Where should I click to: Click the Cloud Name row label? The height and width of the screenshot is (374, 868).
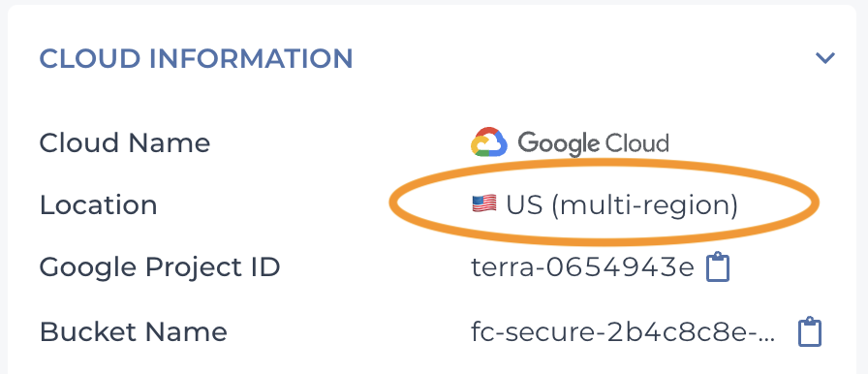125,142
